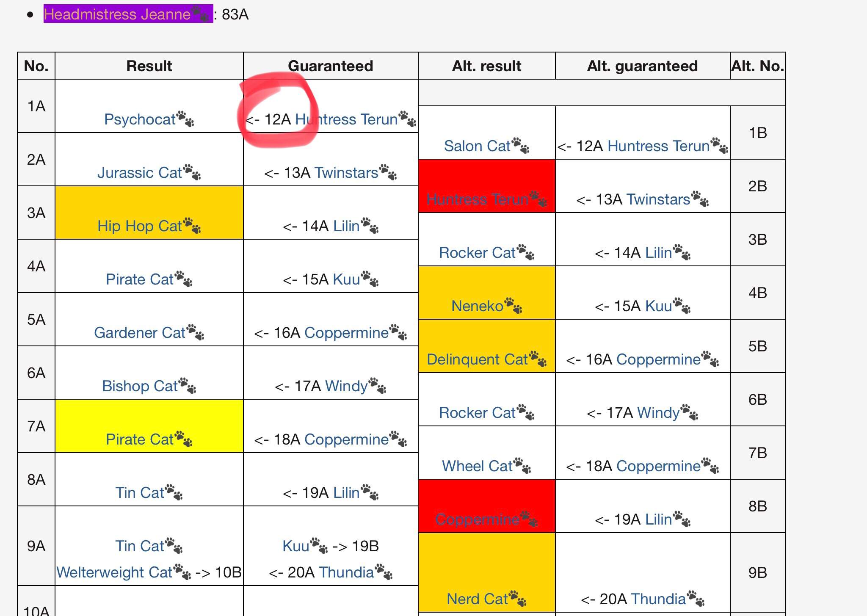The image size is (867, 616).
Task: Open Delinquent Cat link in row 5B
Action: 477,359
